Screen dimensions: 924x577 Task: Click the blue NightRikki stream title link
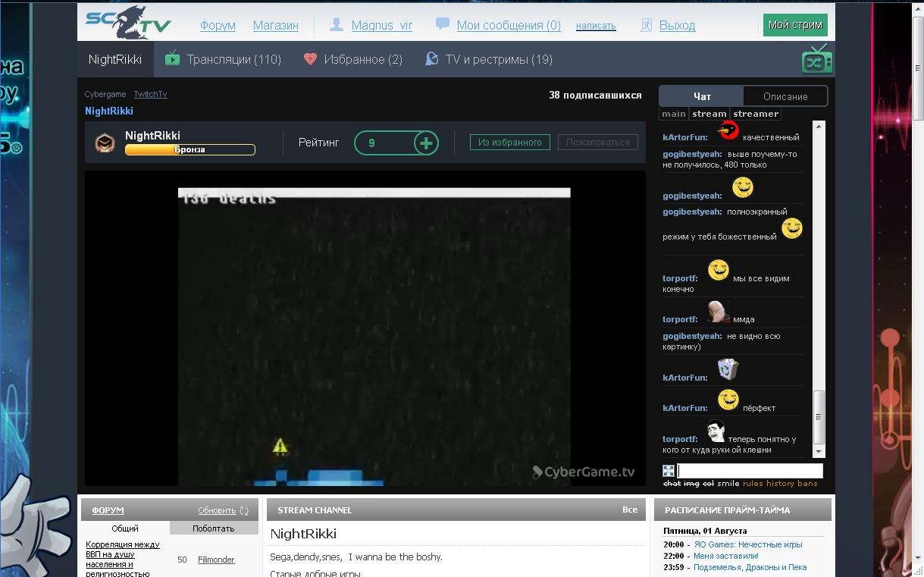[x=109, y=111]
